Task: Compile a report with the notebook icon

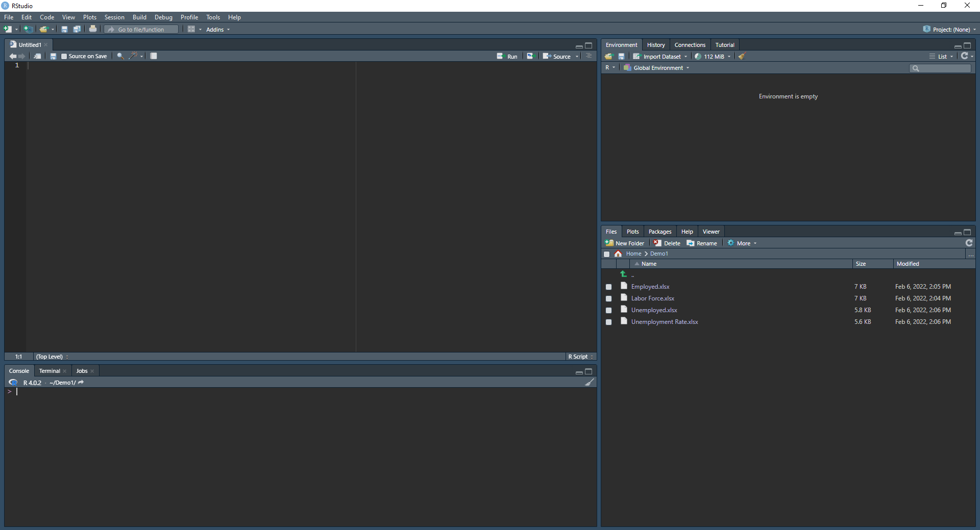Action: (154, 56)
